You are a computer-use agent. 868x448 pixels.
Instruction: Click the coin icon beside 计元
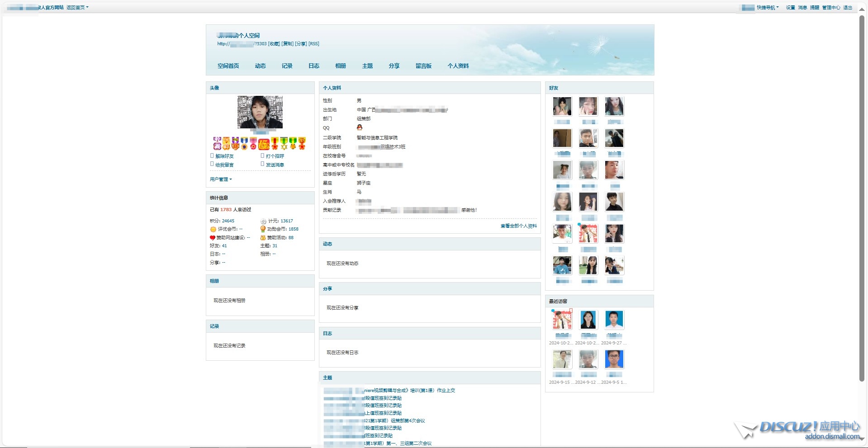point(263,221)
